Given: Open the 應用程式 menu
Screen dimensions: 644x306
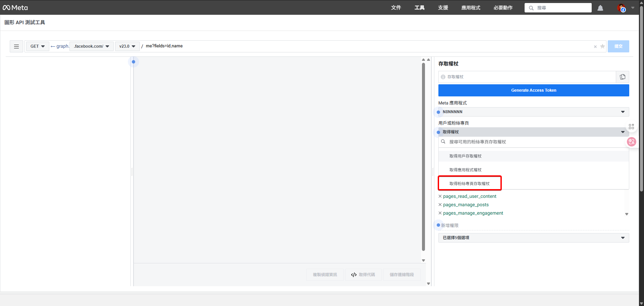Looking at the screenshot, I should [470, 8].
